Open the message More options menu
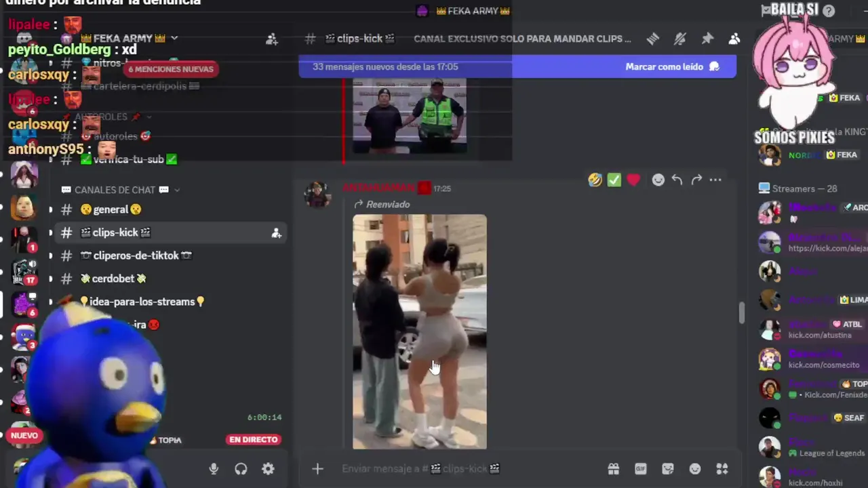 pos(715,180)
